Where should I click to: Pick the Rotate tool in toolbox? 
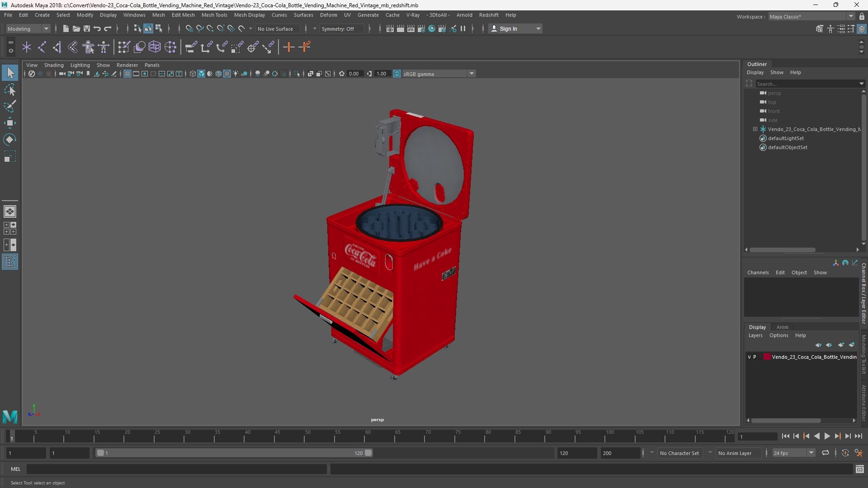[x=10, y=140]
